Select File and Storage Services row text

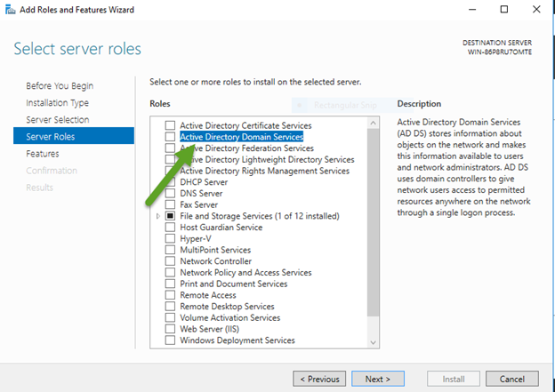point(260,216)
